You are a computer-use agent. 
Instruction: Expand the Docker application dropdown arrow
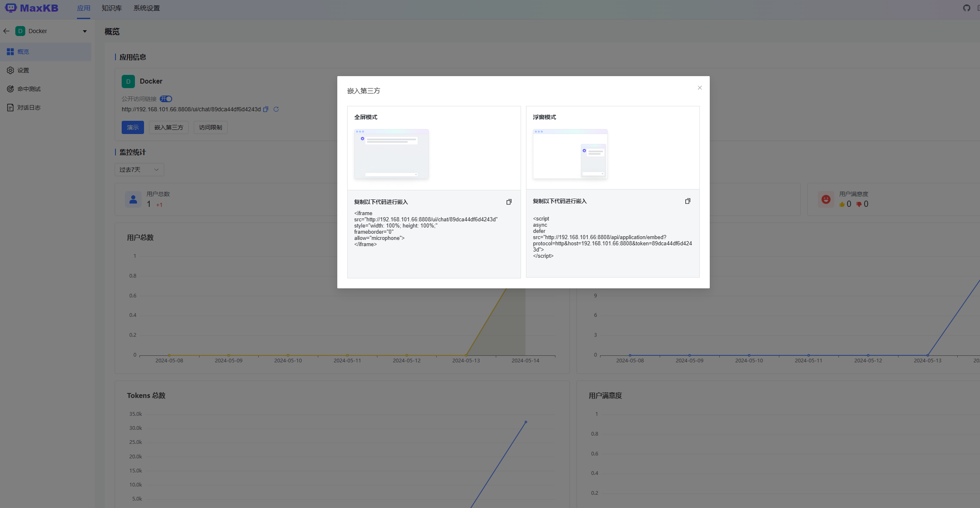pyautogui.click(x=85, y=31)
